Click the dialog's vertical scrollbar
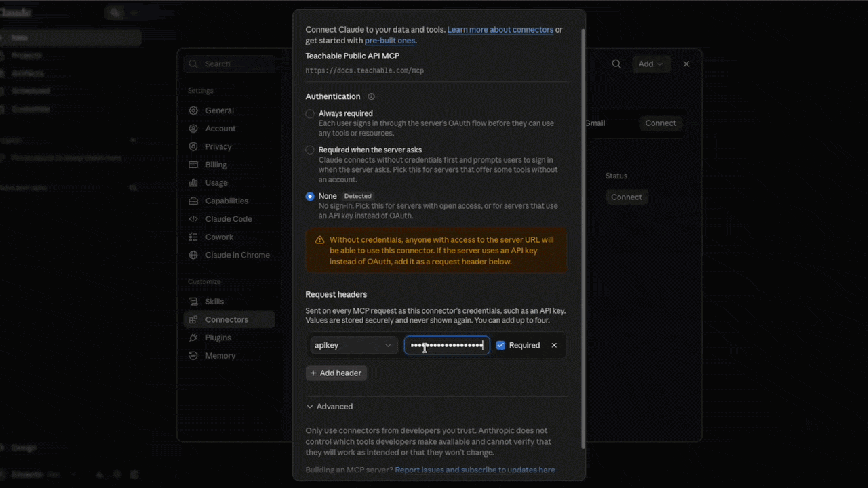 point(583,239)
